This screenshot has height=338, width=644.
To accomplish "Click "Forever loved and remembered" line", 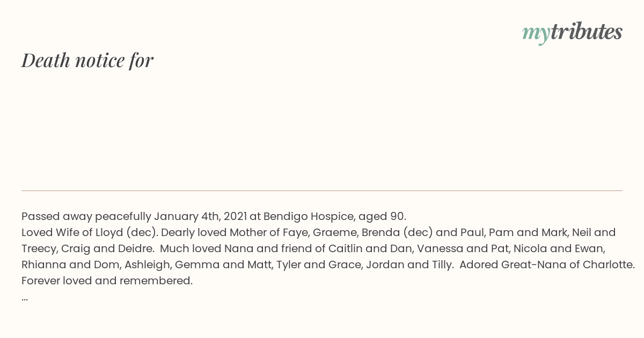I will click(x=107, y=281).
